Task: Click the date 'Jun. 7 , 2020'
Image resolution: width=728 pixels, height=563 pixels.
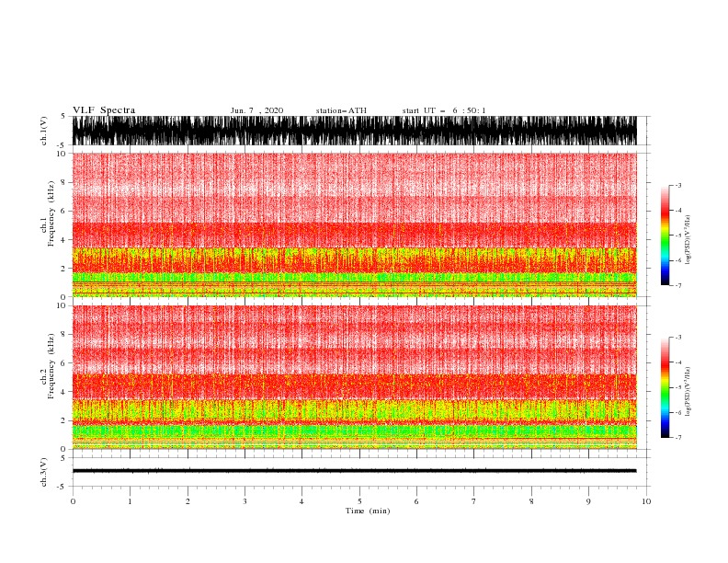Action: 256,110
